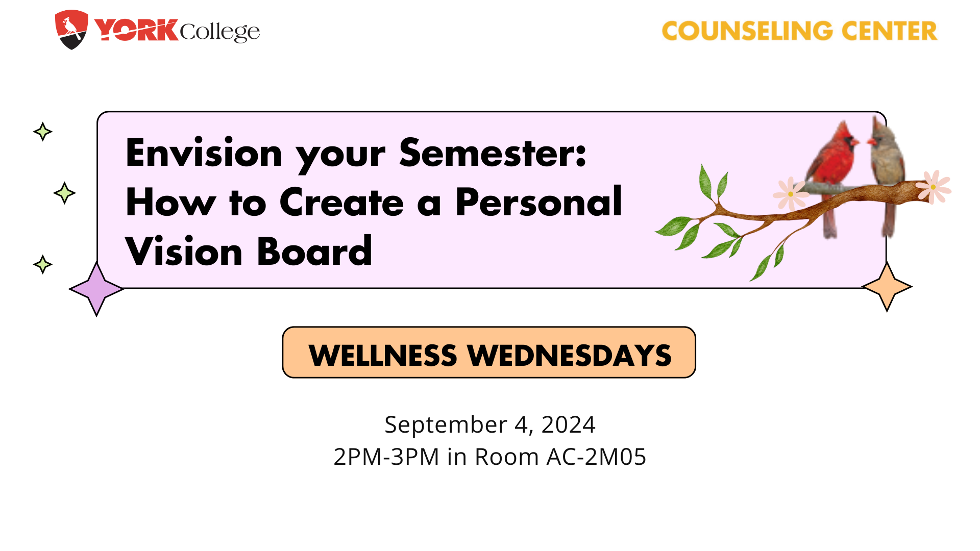Screen dimensions: 980x551
Task: Click the middle green sparkle star
Action: tap(64, 193)
